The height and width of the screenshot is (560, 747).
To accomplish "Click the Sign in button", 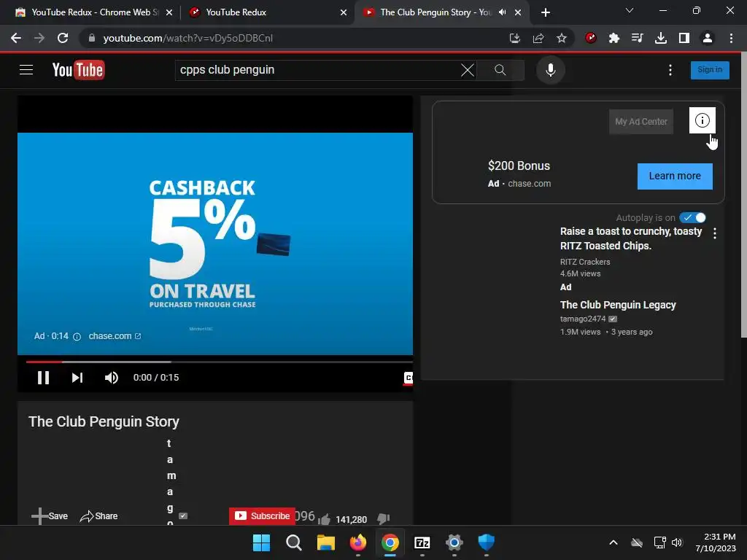I will coord(709,69).
